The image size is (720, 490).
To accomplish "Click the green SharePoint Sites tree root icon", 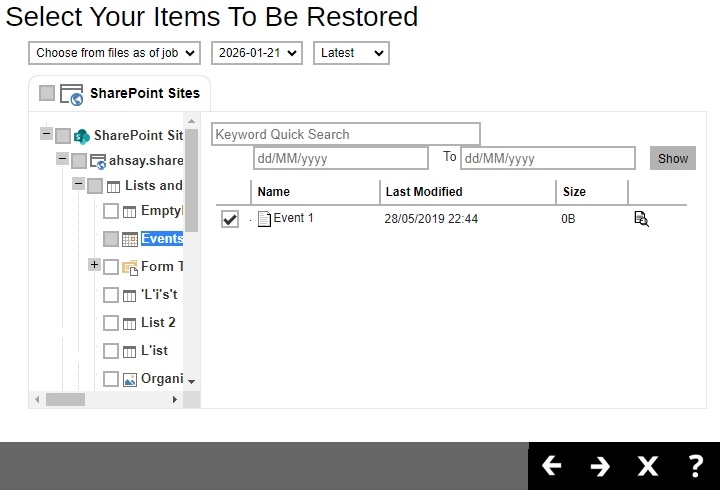I will [x=82, y=136].
